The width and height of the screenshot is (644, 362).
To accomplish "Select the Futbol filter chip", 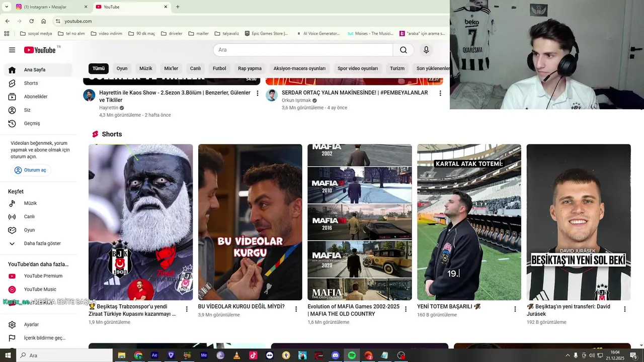I will 219,68.
